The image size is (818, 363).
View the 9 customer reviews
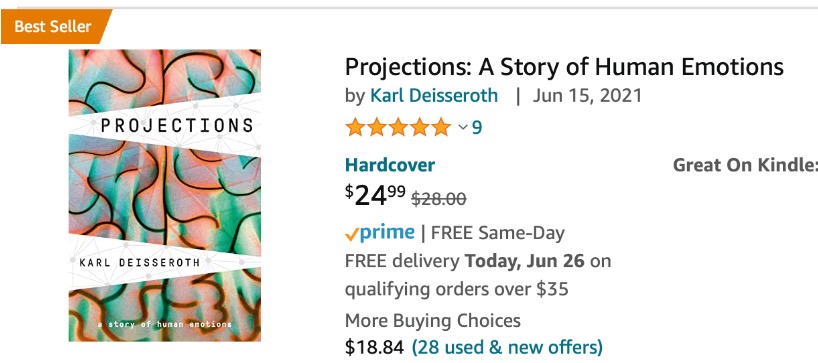(477, 127)
